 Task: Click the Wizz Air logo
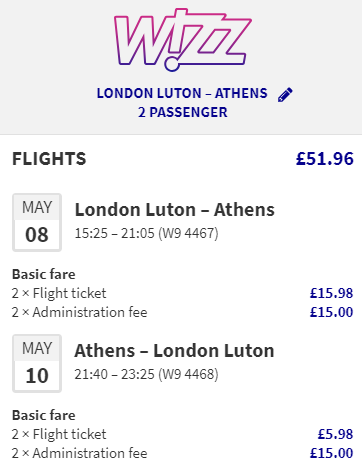click(182, 39)
